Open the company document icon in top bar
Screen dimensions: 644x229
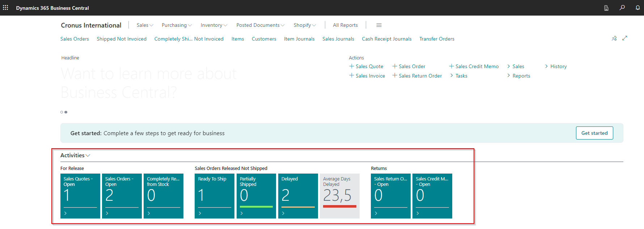pos(606,8)
